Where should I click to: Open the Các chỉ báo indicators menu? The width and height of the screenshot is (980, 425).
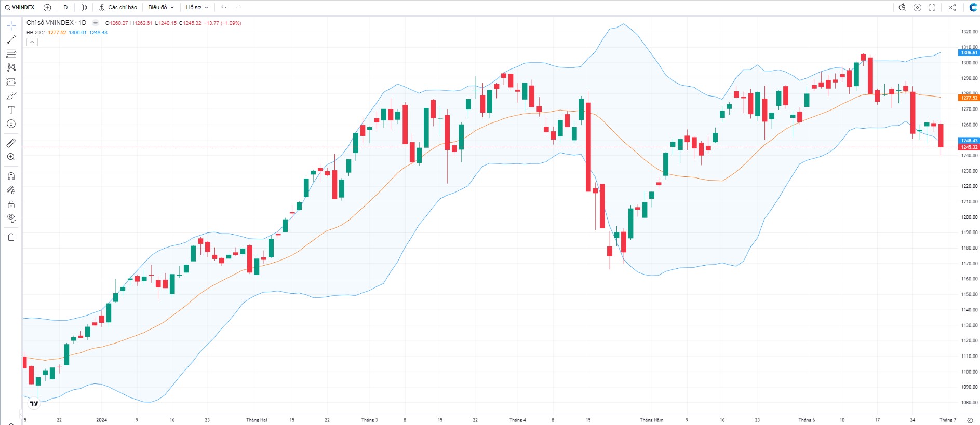pos(118,7)
